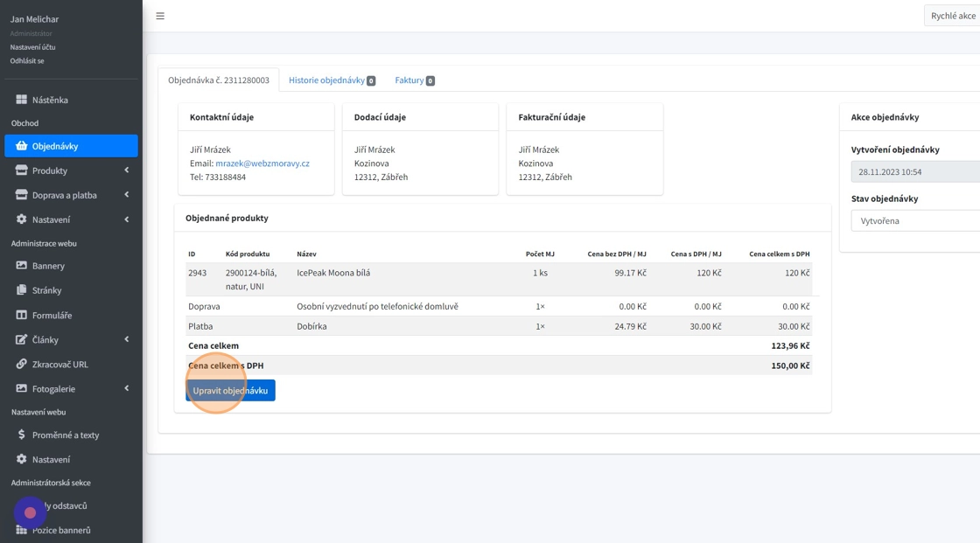Click the Bannery image icon

[22, 266]
